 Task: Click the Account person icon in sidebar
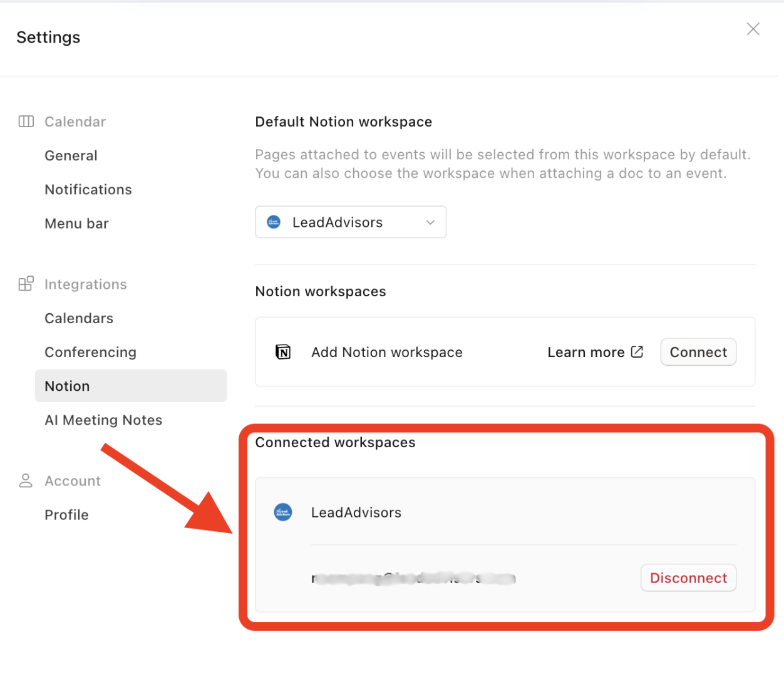pyautogui.click(x=26, y=480)
